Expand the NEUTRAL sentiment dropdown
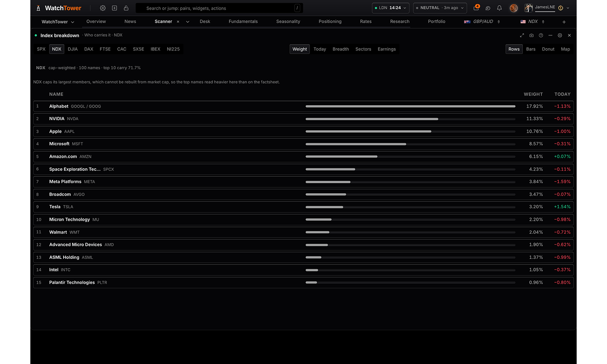The height and width of the screenshot is (364, 607). [x=440, y=8]
